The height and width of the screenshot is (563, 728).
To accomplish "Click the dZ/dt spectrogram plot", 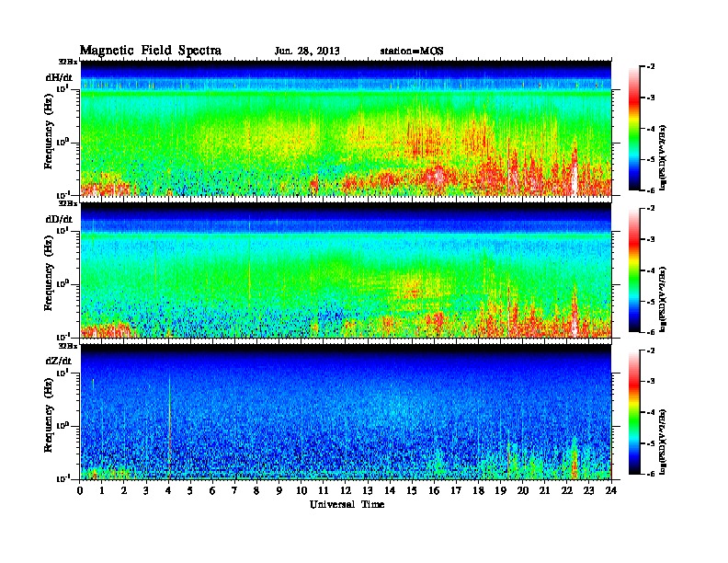I will (x=346, y=411).
